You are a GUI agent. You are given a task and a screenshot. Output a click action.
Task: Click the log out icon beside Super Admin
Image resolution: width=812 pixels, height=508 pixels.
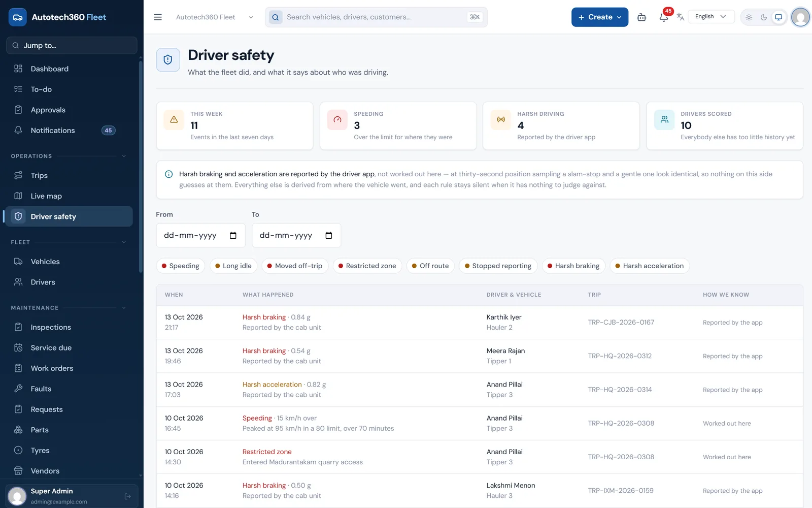tap(128, 496)
